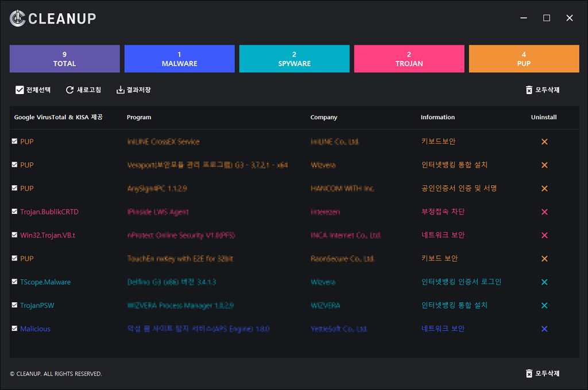Image resolution: width=588 pixels, height=390 pixels.
Task: Uninstall the CrossEX Service PUP entry
Action: (x=544, y=142)
